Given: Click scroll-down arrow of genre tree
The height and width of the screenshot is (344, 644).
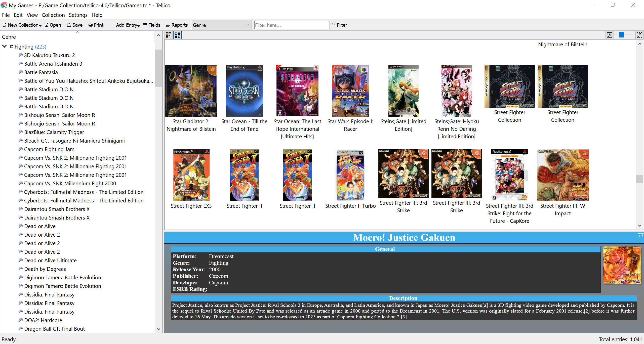Looking at the screenshot, I should 158,329.
